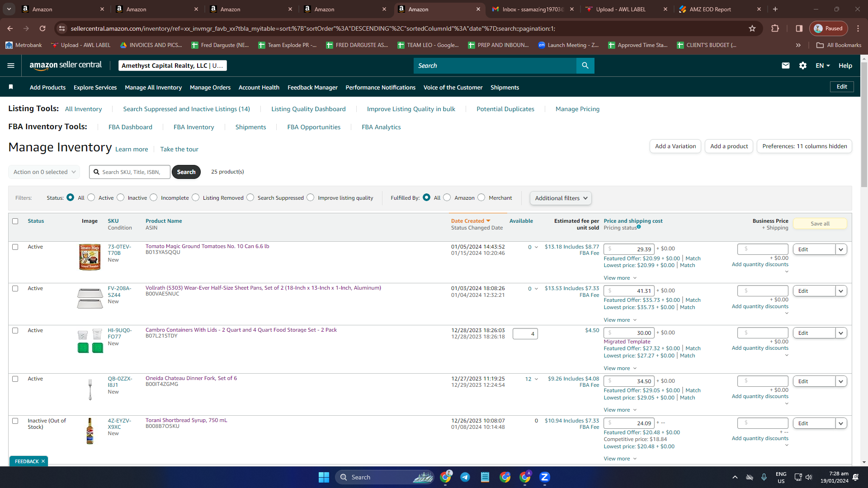The image size is (868, 488).
Task: Go to the Shipments menu in navigation bar
Action: coord(505,88)
